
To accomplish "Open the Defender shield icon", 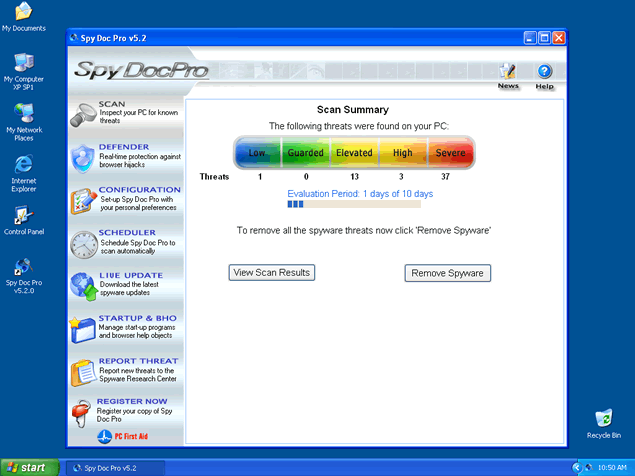I will [83, 157].
